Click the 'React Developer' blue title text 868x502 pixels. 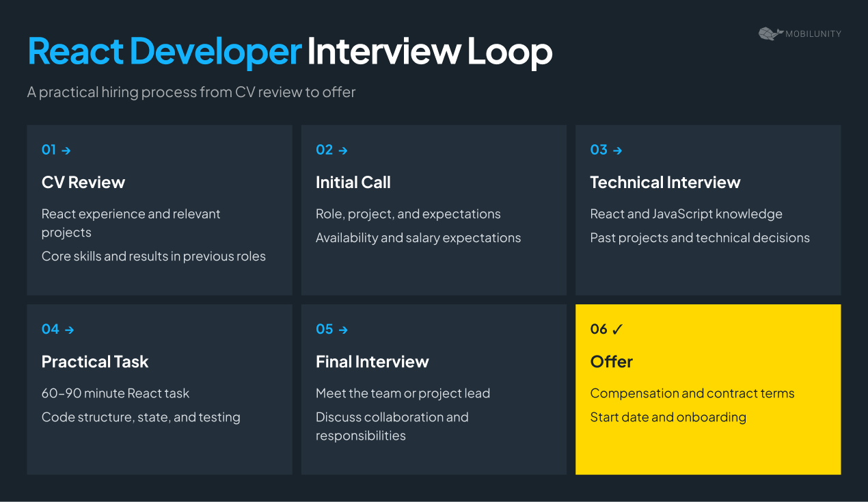165,51
